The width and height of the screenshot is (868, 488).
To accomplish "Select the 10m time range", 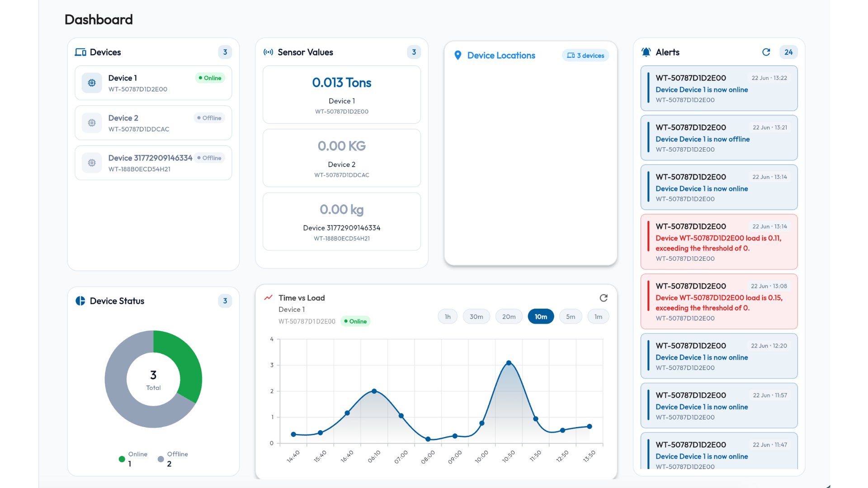I will 541,317.
